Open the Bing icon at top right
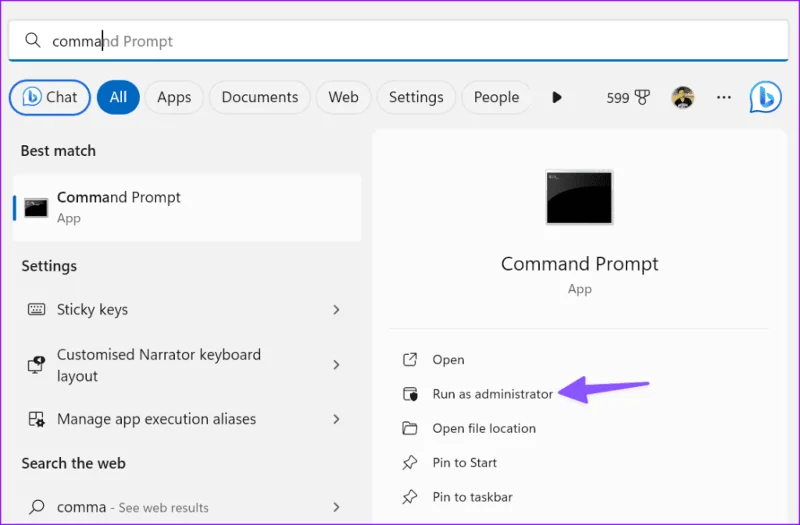Screen dimensions: 800x525 coord(765,97)
